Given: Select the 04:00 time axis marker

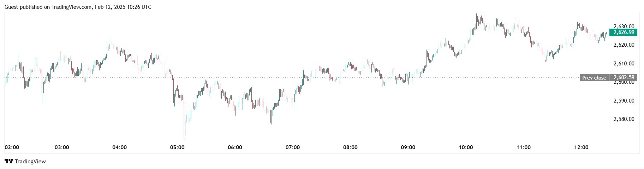Looking at the screenshot, I should (119, 147).
